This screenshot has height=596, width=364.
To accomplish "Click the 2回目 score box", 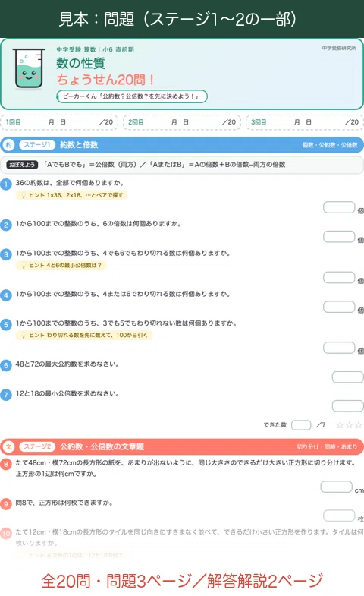I will click(x=182, y=122).
